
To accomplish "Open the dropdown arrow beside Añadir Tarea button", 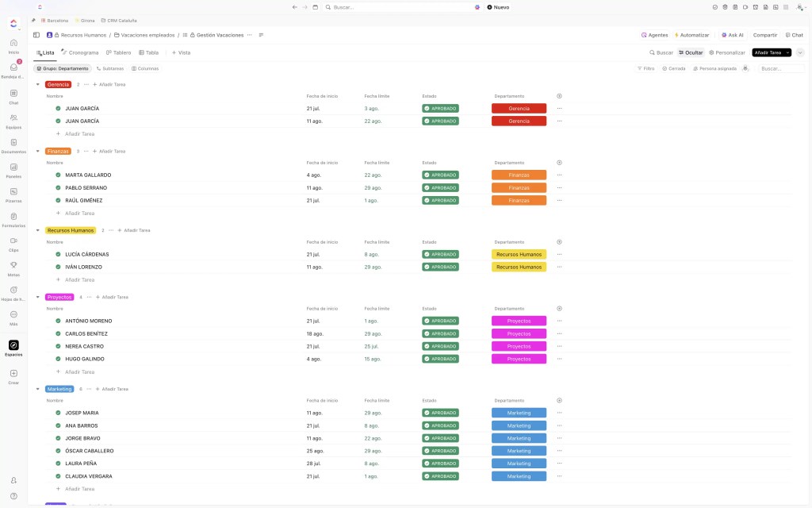I will (x=787, y=52).
